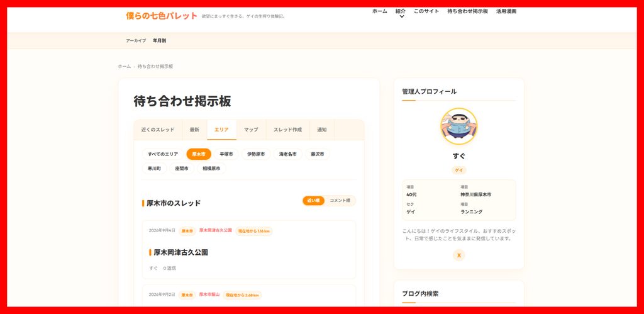Switch to the 近くのスレッド tab
Screen dimensions: 644x314
coord(158,130)
